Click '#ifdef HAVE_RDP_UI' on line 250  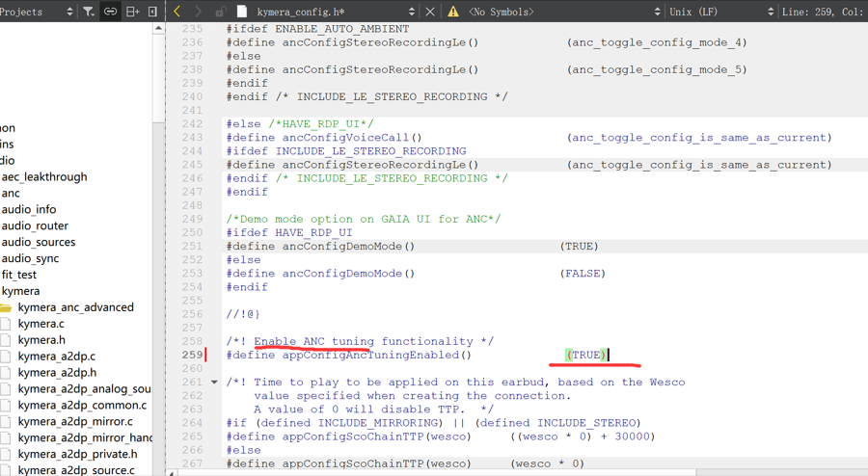[289, 233]
